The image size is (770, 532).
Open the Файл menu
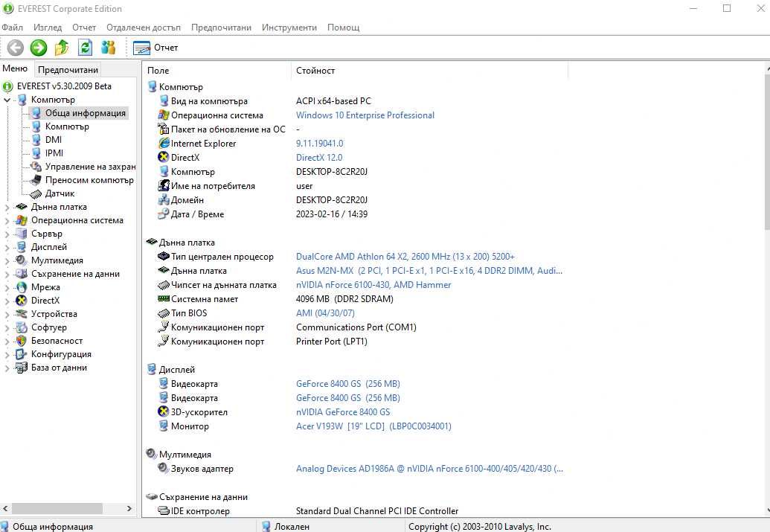(13, 28)
